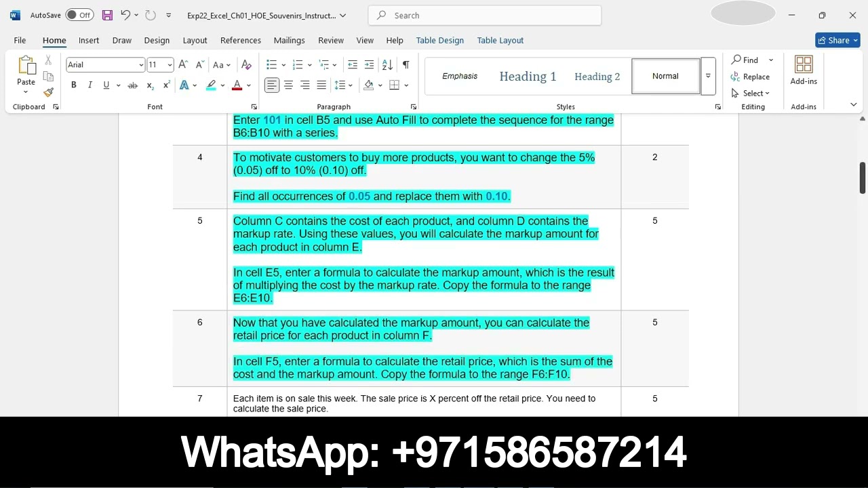Toggle Underline formatting

point(106,85)
